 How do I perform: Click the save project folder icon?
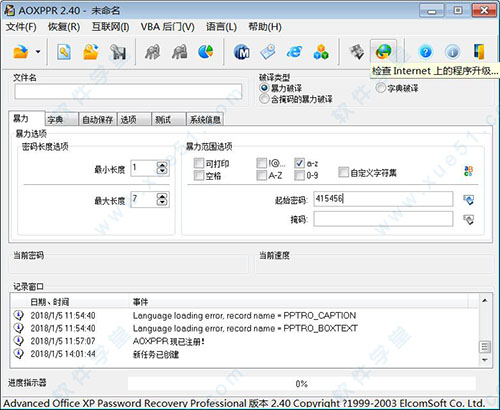[x=91, y=52]
